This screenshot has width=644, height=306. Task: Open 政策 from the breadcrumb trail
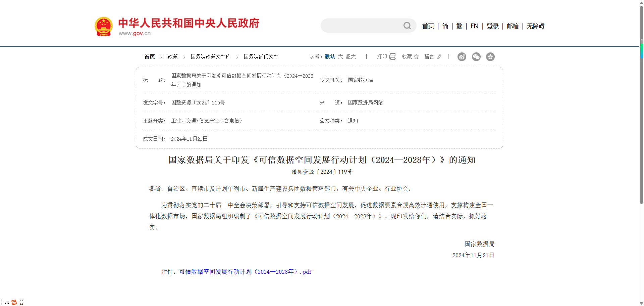pyautogui.click(x=173, y=56)
